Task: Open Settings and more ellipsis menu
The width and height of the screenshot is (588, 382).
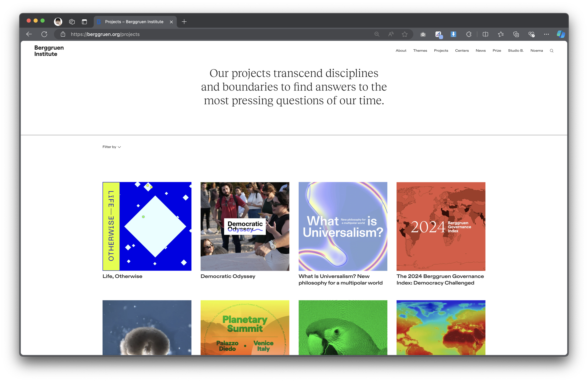Action: tap(547, 34)
